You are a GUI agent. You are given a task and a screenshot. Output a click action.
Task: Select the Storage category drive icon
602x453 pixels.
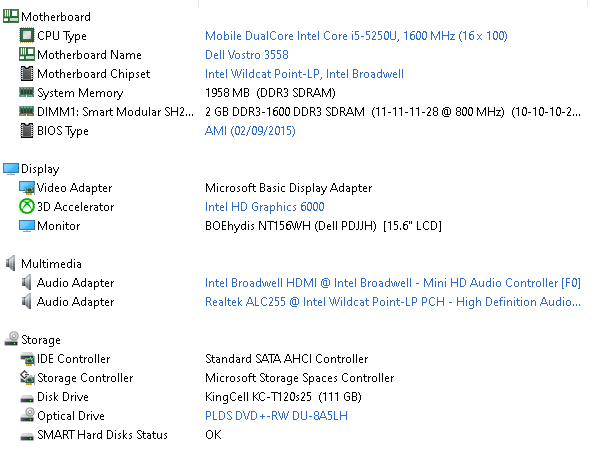point(11,339)
